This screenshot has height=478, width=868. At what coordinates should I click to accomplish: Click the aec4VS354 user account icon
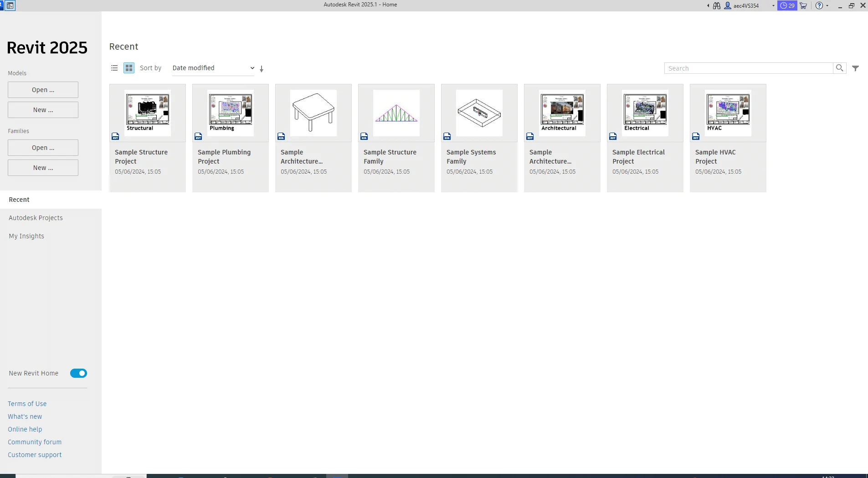(728, 5)
